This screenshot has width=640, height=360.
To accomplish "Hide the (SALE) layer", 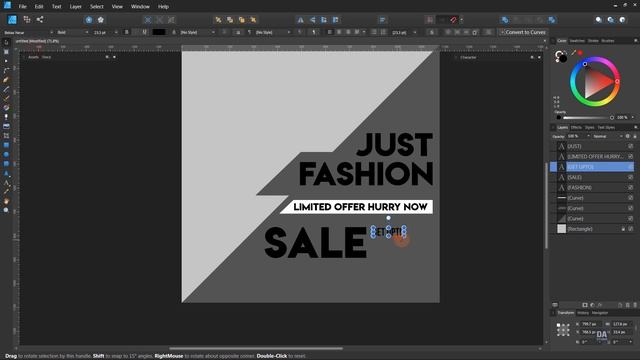I will point(631,177).
